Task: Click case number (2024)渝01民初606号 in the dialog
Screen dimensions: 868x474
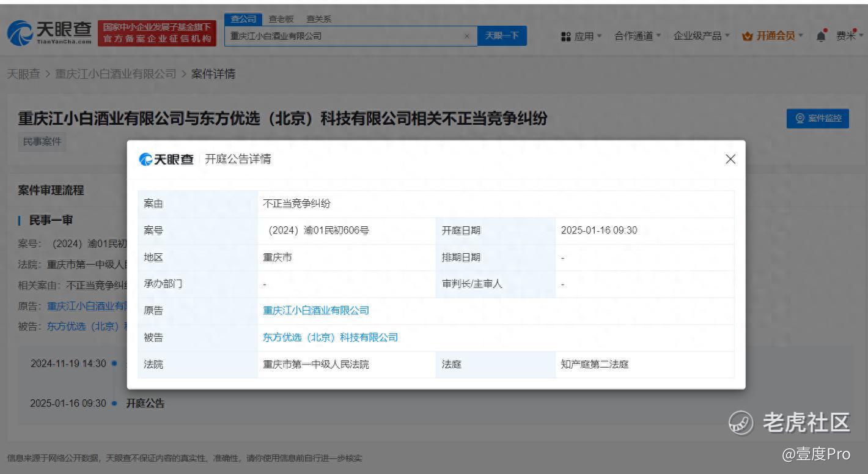Action: point(317,231)
